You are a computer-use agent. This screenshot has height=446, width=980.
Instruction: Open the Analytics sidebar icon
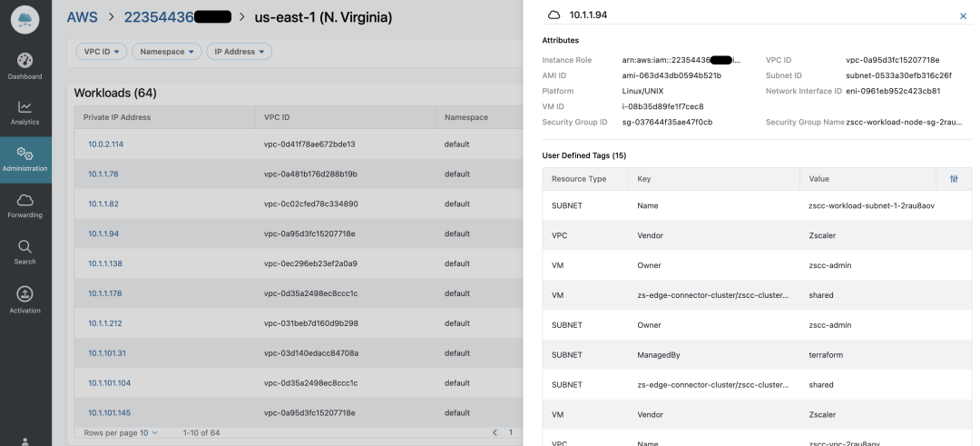click(x=25, y=107)
